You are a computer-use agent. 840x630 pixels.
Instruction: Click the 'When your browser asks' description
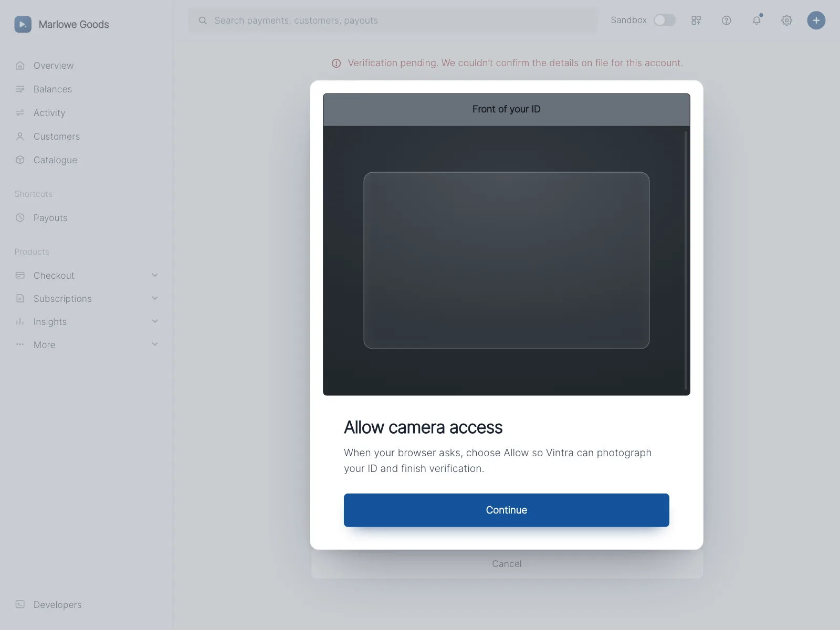point(498,460)
